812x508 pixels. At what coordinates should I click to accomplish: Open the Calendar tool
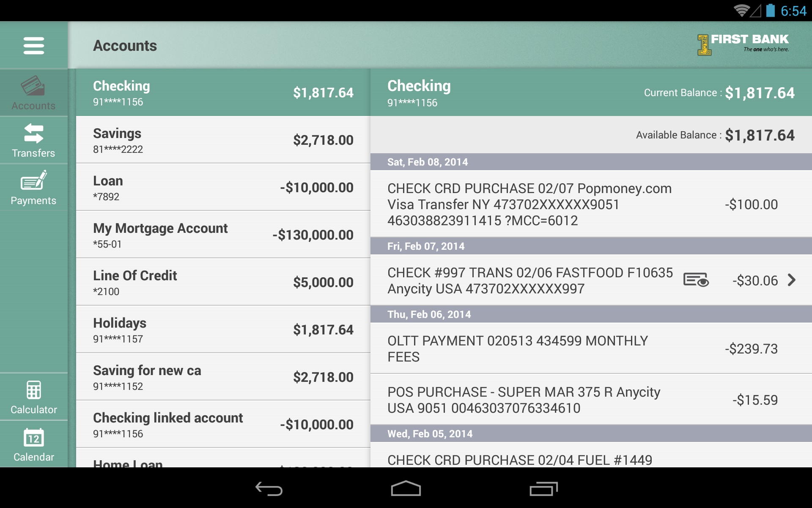(34, 444)
